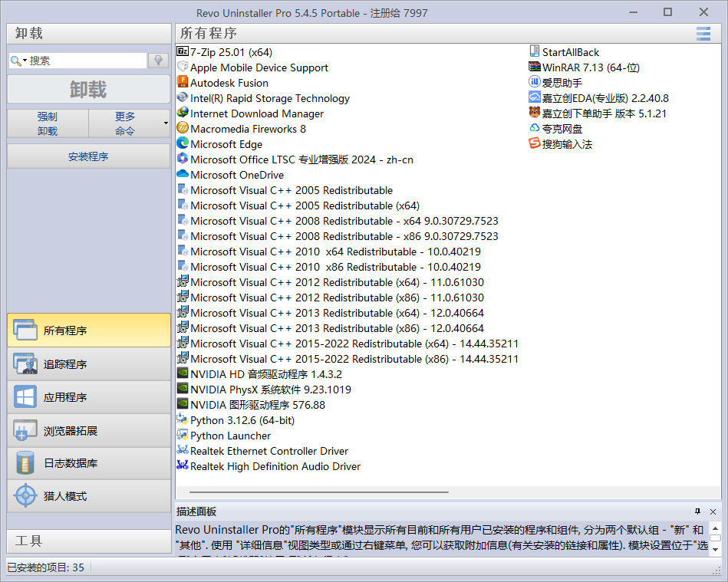
Task: Click the filter pin icon beside search
Action: (159, 61)
